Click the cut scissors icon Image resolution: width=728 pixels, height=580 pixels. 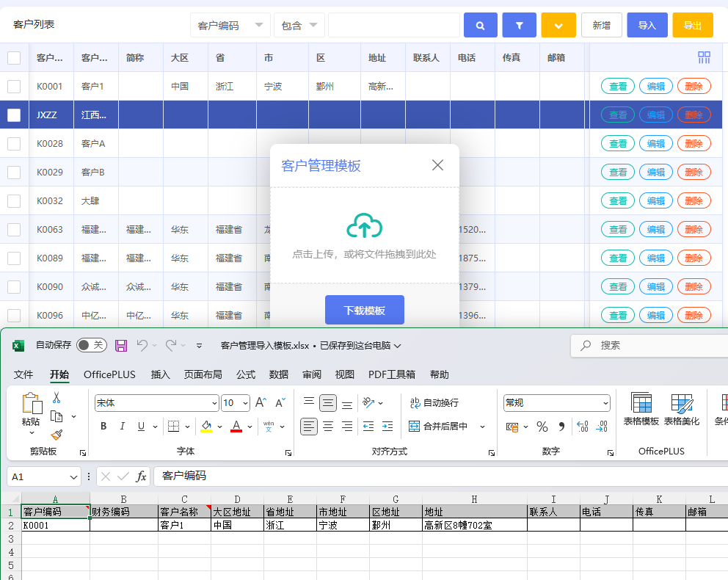pyautogui.click(x=57, y=397)
